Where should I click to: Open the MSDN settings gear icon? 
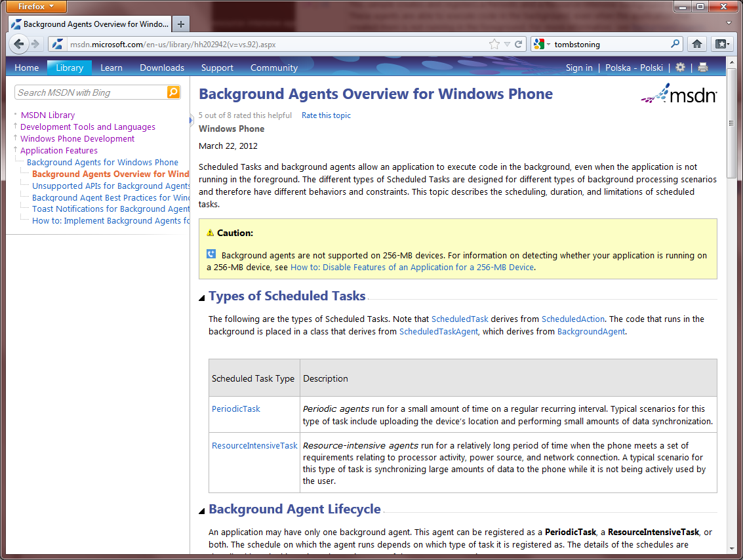[x=680, y=68]
